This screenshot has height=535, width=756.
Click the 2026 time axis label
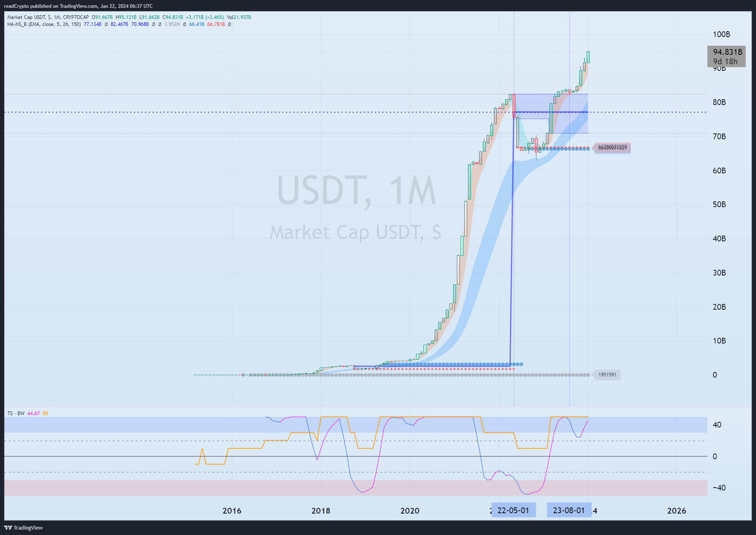coord(676,511)
